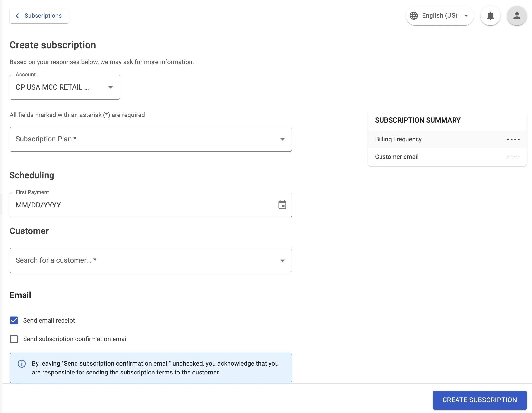This screenshot has height=413, width=532.
Task: Click the Send email receipt label
Action: click(x=49, y=320)
